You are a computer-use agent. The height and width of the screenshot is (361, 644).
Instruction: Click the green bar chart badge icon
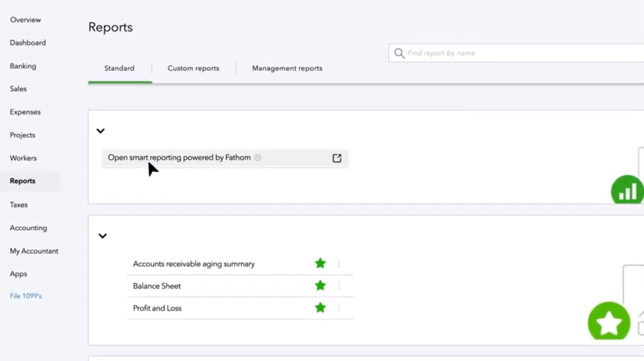627,190
